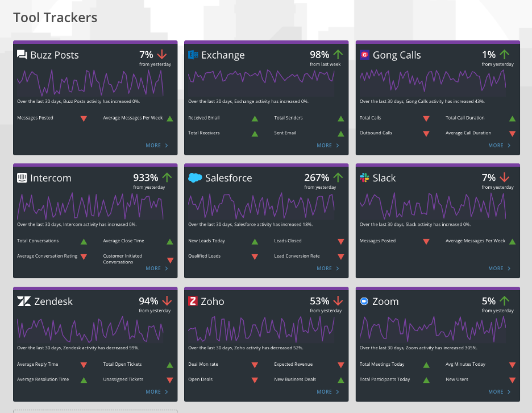This screenshot has height=413, width=532.
Task: Click the Salesforce activity sparkline chart
Action: coord(261,206)
